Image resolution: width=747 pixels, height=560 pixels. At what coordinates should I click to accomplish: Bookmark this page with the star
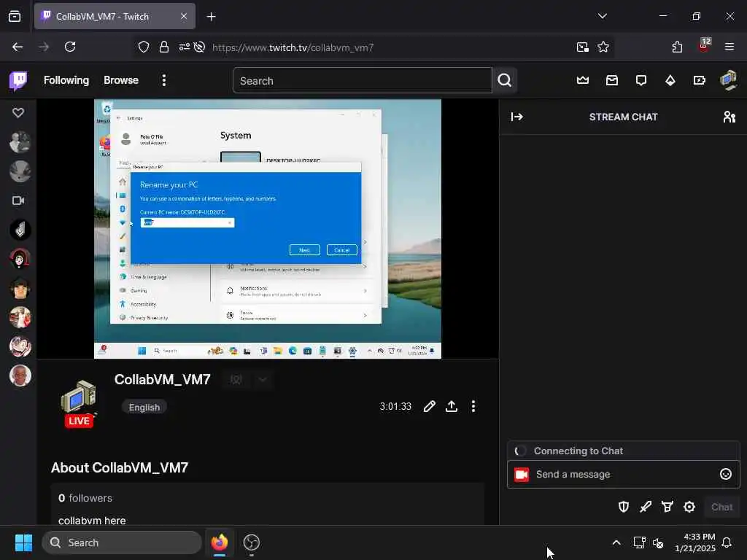pos(603,47)
